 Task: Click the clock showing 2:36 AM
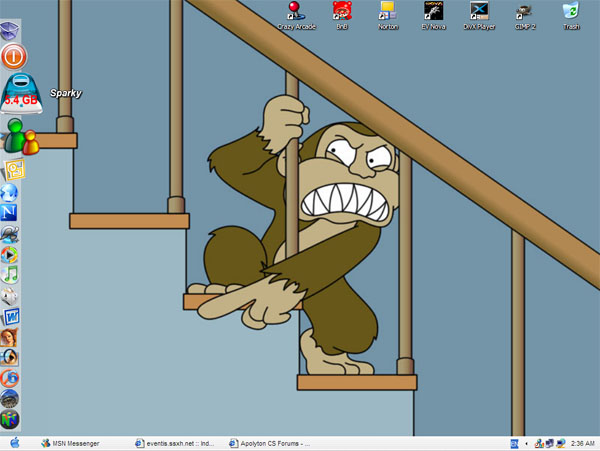point(581,443)
